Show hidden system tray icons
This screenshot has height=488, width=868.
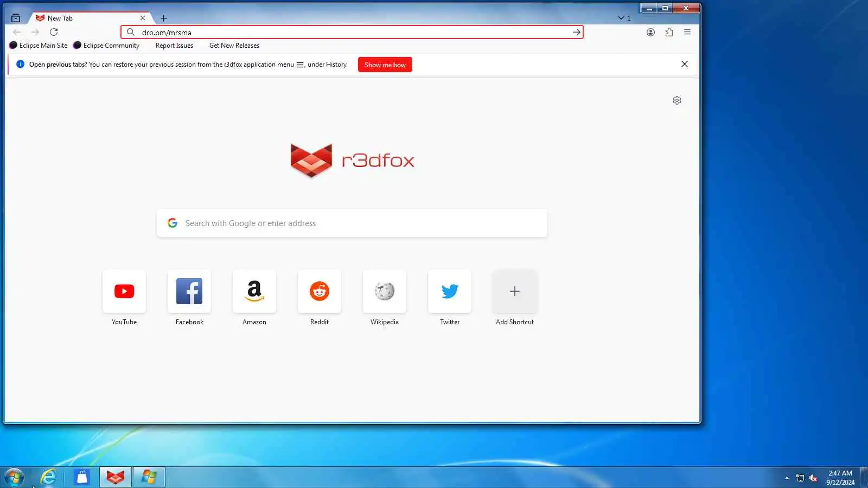(787, 478)
